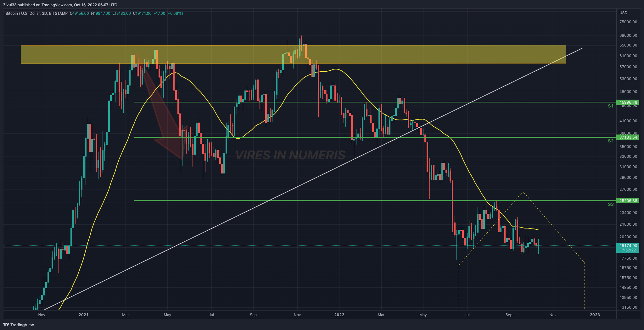
Task: Click the TradingView logo at bottom left
Action: click(19, 325)
